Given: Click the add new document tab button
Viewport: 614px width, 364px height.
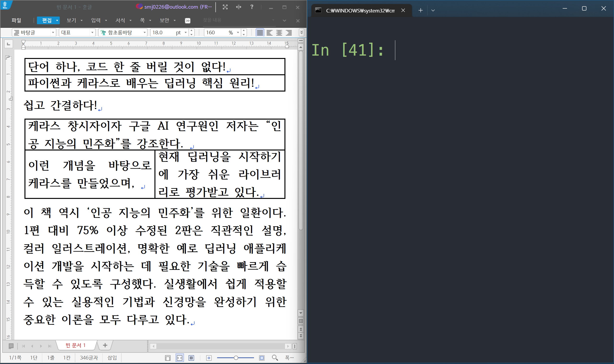Looking at the screenshot, I should pyautogui.click(x=105, y=345).
